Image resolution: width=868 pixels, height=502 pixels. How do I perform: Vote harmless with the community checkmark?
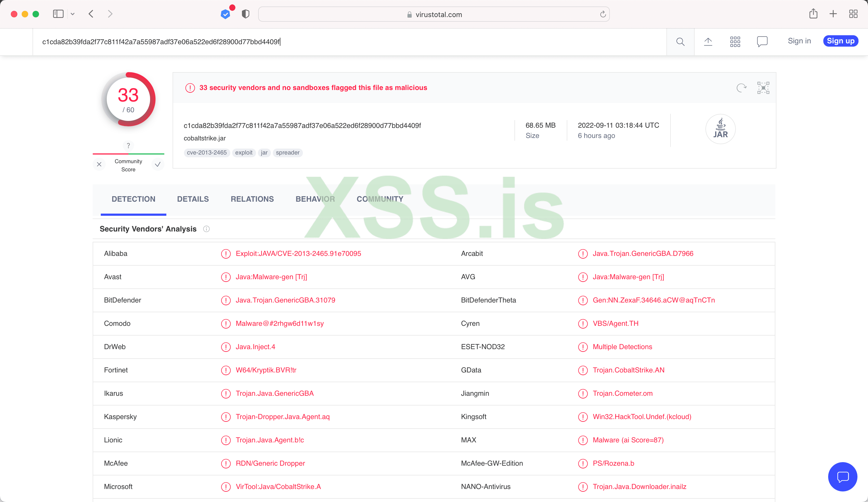[x=158, y=164]
